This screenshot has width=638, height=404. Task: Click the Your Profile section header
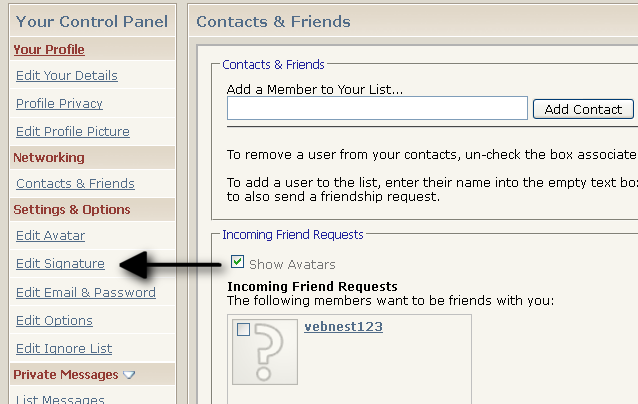tap(49, 49)
